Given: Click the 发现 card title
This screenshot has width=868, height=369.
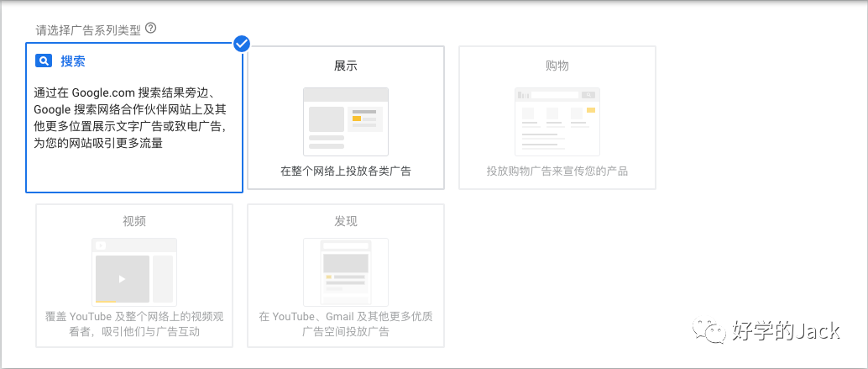Looking at the screenshot, I should pyautogui.click(x=345, y=222).
